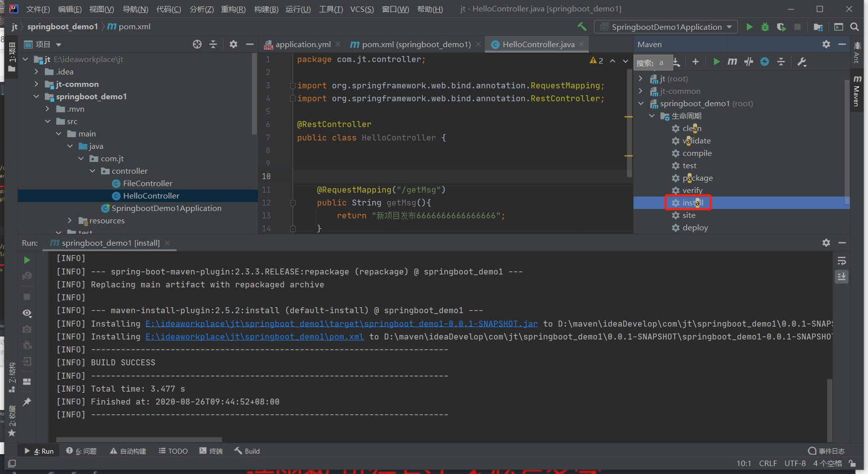Viewport: 868px width, 474px height.
Task: Select FileController in Project tree
Action: coord(148,183)
